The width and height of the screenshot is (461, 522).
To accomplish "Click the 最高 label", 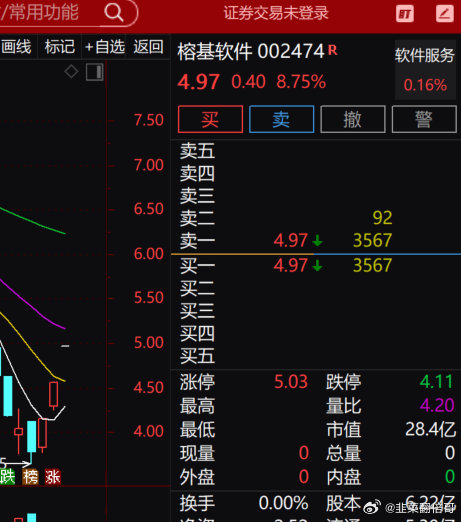I will (197, 406).
